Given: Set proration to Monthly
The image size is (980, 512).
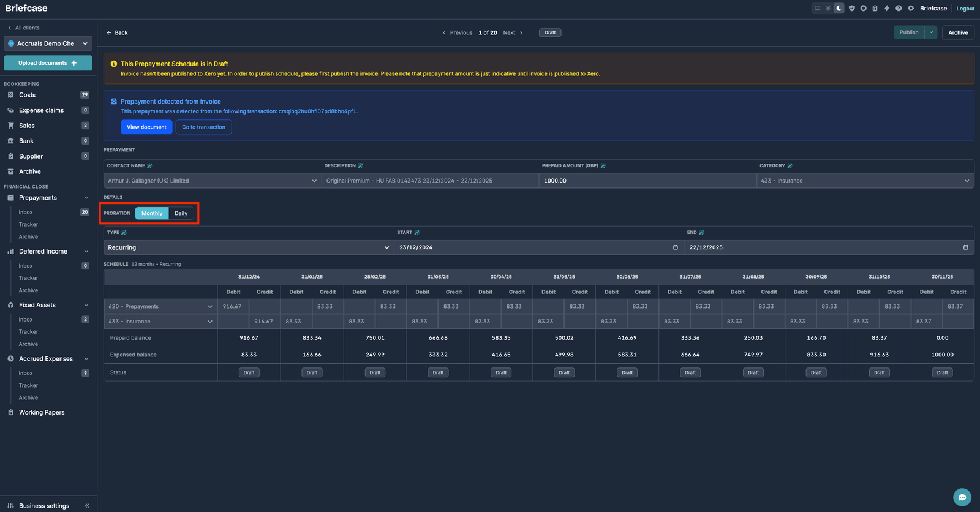Looking at the screenshot, I should [152, 213].
